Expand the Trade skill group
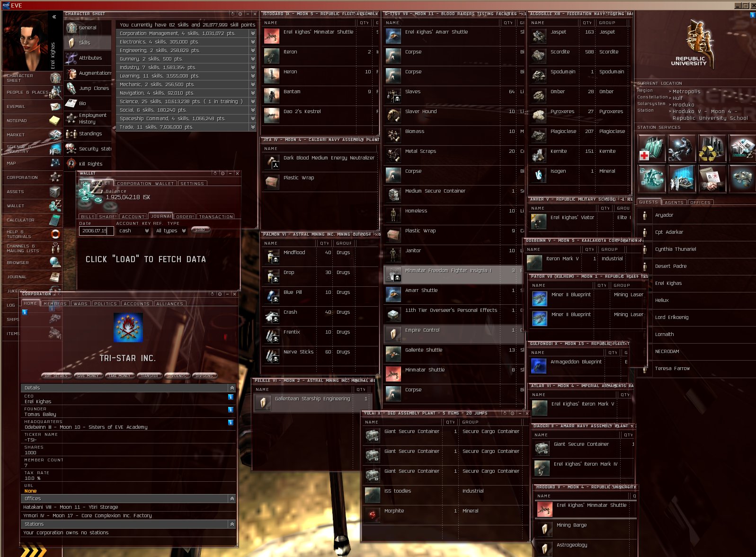Screen dimensions: 756x557 point(253,127)
